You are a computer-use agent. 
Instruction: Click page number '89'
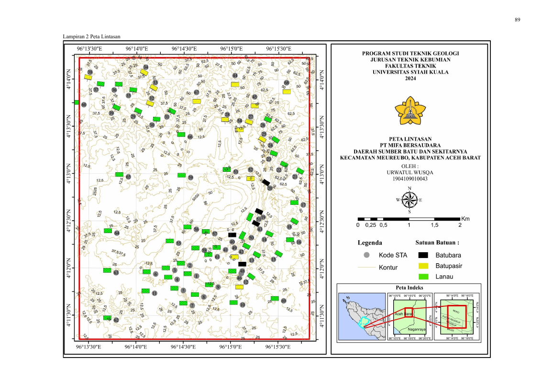pos(517,20)
